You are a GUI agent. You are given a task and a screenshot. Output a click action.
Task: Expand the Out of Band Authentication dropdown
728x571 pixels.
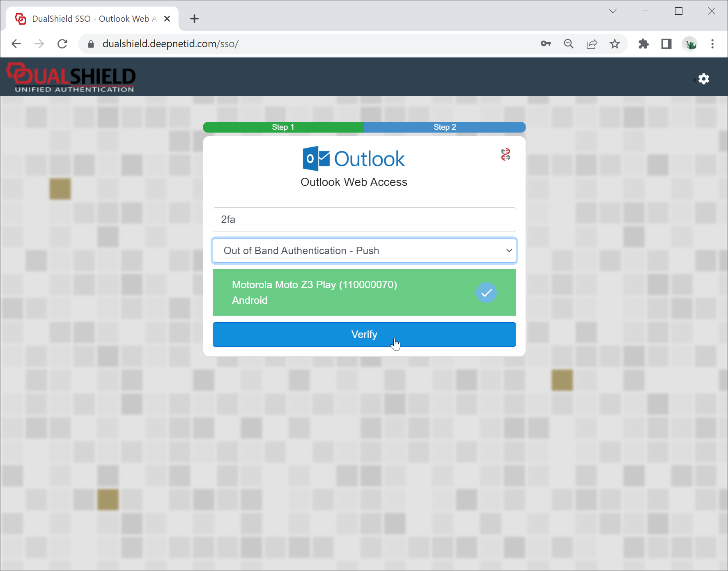364,250
